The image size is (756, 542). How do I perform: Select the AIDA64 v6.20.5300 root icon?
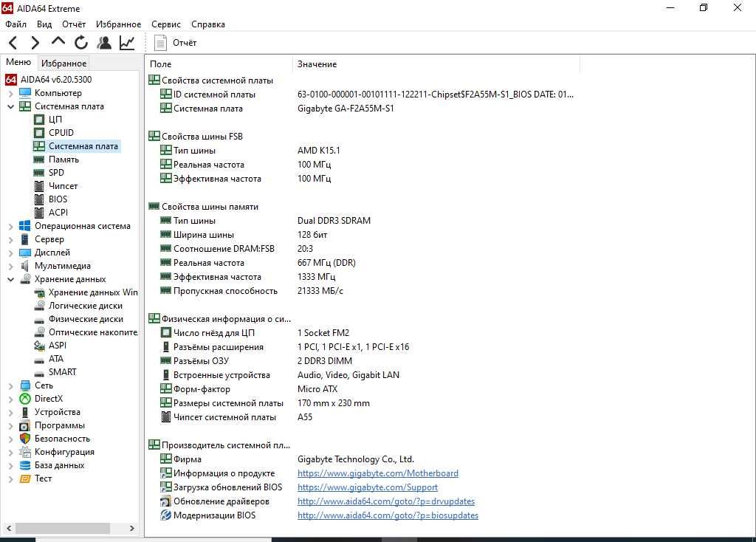pyautogui.click(x=10, y=80)
